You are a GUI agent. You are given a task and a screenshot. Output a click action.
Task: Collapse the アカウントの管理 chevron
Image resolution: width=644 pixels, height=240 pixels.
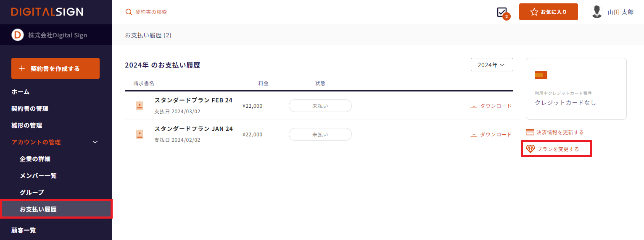pyautogui.click(x=95, y=142)
